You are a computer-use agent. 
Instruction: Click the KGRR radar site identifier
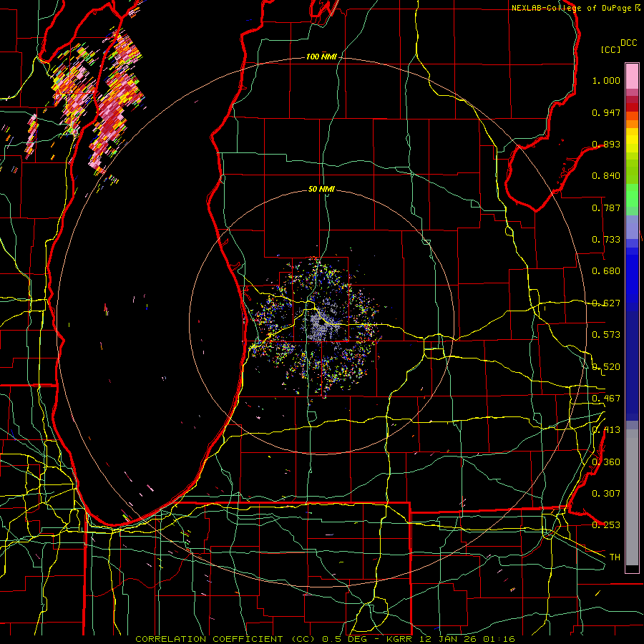point(399,639)
